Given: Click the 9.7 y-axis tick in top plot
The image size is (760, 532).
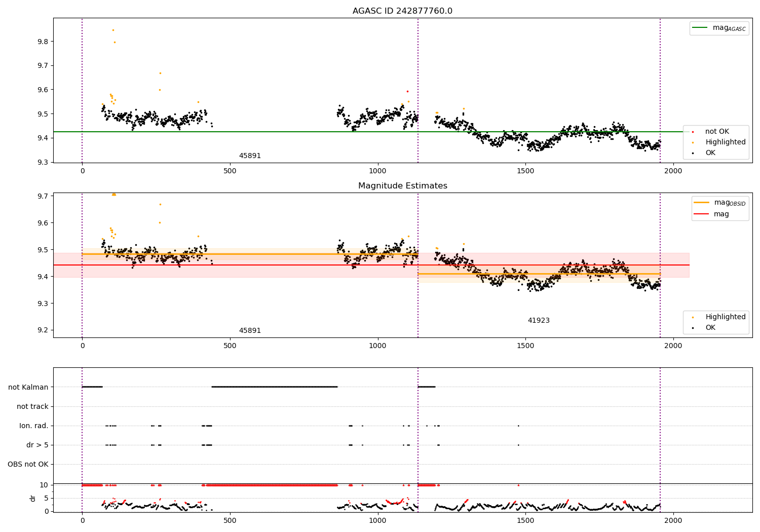Looking at the screenshot, I should [43, 66].
